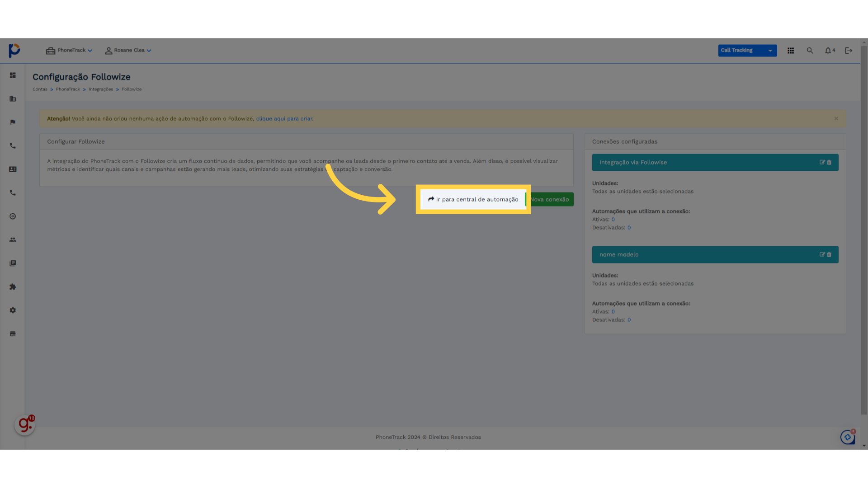
Task: Open Desativadas count for Integração via Followise
Action: [x=629, y=228]
